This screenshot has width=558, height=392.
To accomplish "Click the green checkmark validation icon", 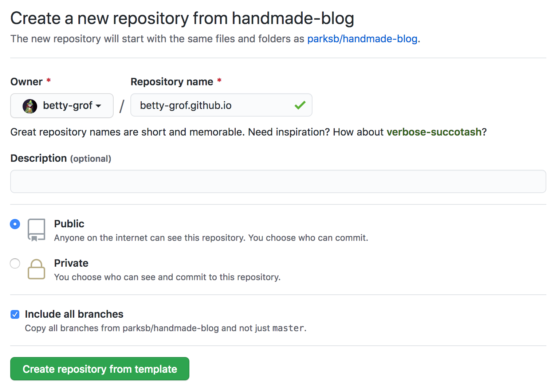I will pos(300,105).
